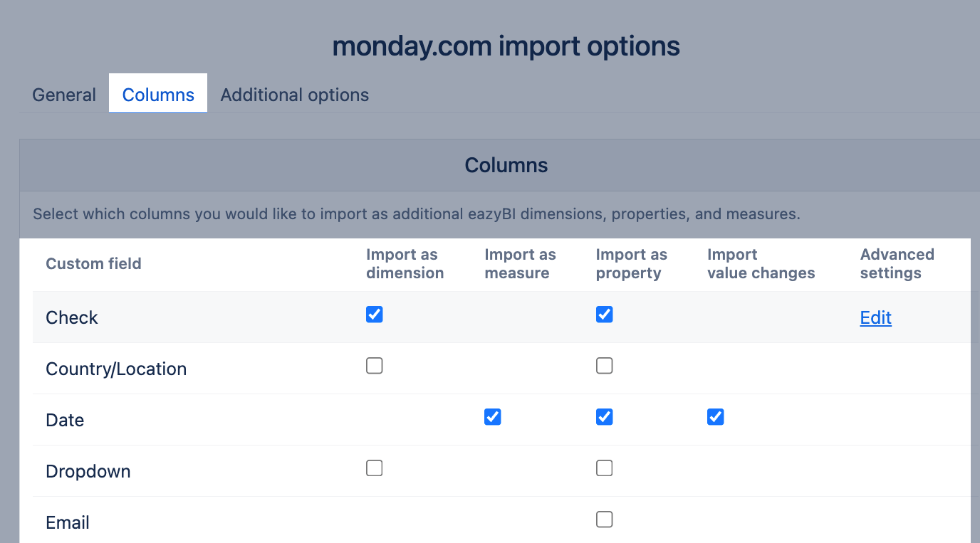
Task: Select the Columns tab
Action: tap(158, 95)
